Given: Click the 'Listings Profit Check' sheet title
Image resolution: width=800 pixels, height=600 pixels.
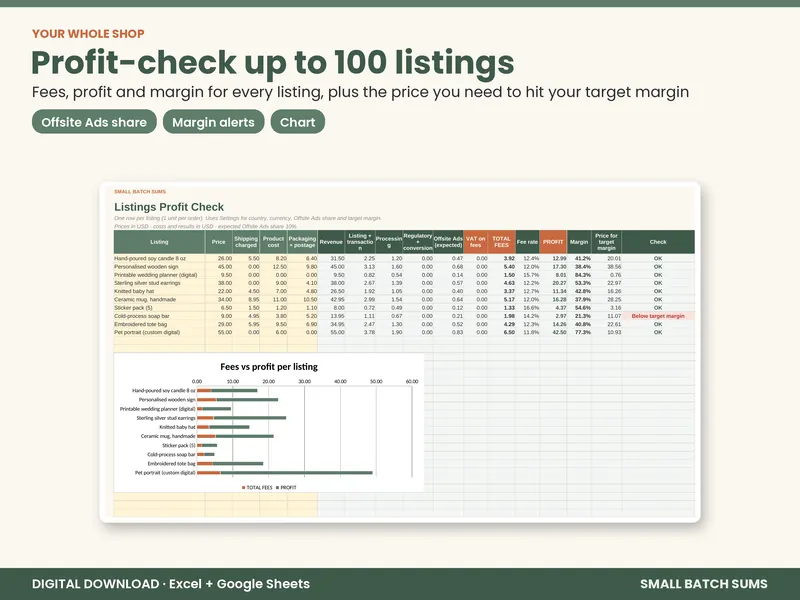Looking at the screenshot, I should 169,207.
